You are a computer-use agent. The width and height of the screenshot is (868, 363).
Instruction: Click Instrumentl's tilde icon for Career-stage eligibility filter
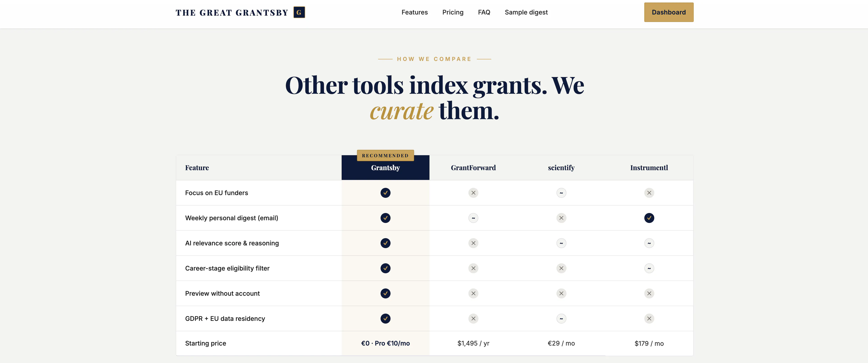(649, 268)
